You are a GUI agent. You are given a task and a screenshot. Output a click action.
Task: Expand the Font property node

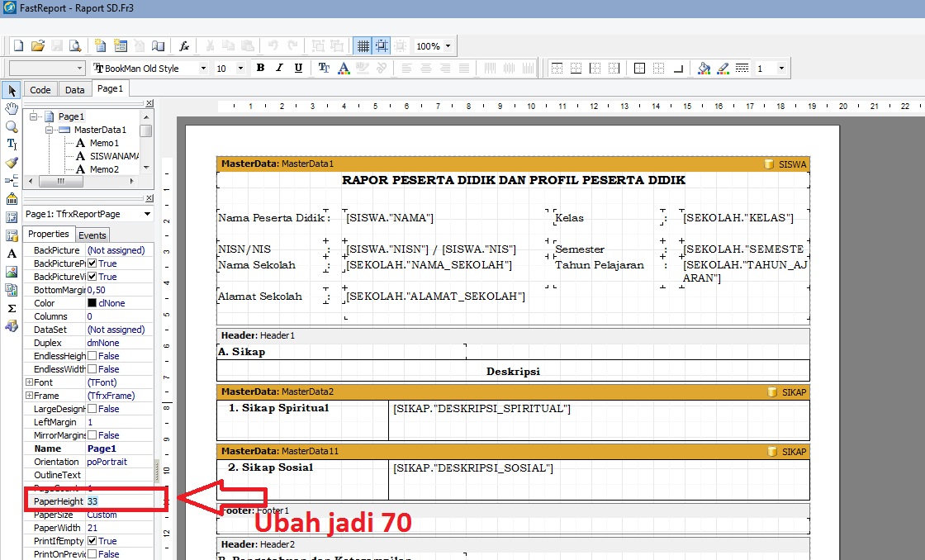click(29, 382)
